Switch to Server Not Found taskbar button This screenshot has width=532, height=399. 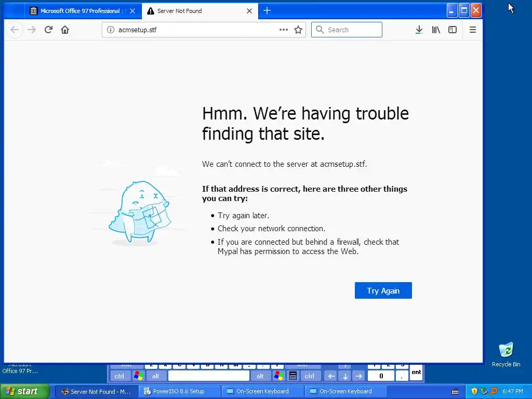[96, 392]
